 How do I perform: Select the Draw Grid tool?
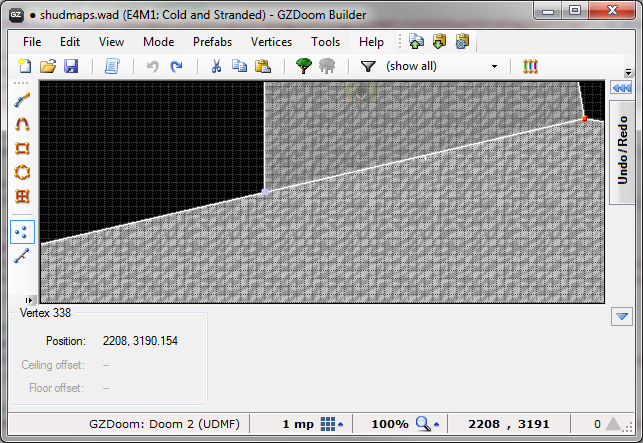(22, 196)
